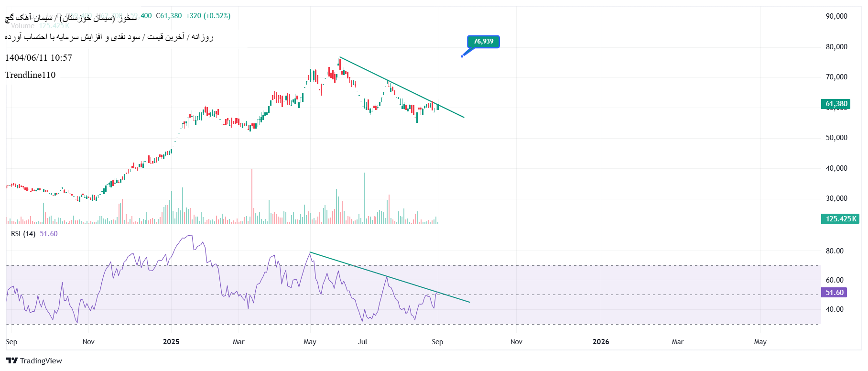Screen dimensions: 868x371
Task: Click the 2025 label on the time axis
Action: (171, 342)
